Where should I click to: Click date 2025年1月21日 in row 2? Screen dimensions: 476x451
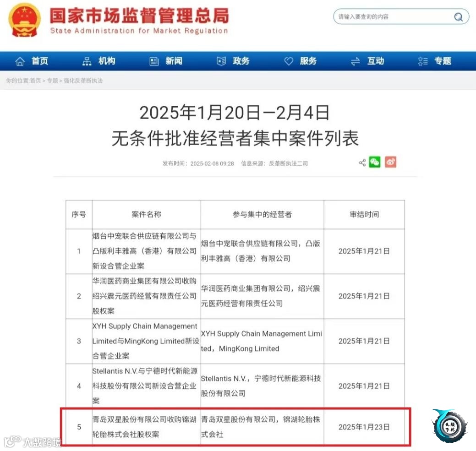(x=364, y=296)
